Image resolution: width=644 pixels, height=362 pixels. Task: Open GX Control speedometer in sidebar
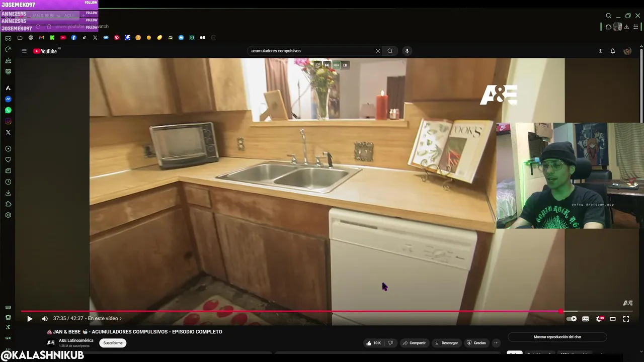(x=8, y=50)
